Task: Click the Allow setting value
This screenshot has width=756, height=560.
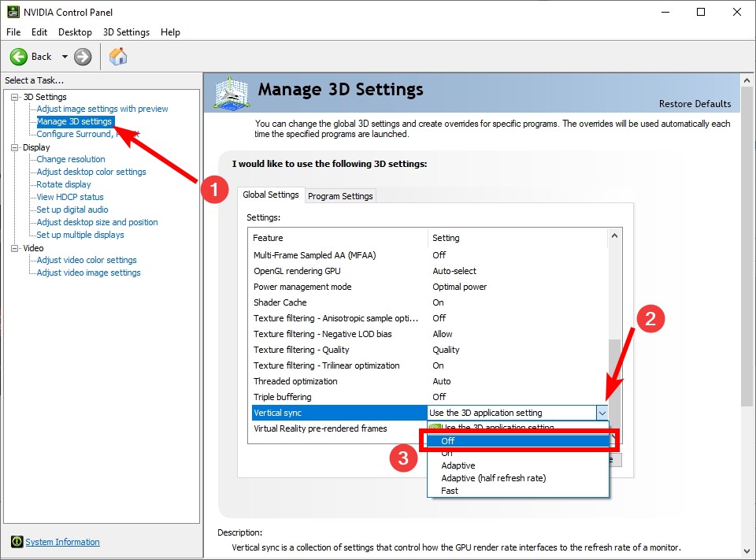Action: coord(442,334)
